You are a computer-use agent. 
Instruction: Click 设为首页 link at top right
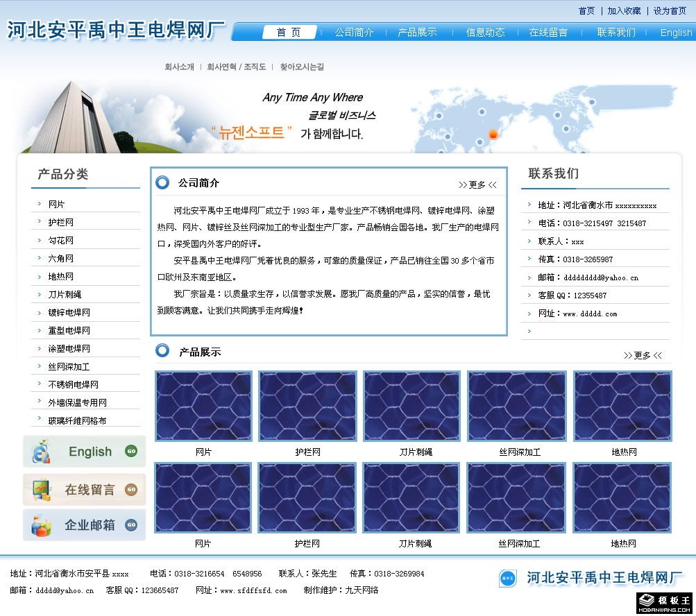point(670,10)
